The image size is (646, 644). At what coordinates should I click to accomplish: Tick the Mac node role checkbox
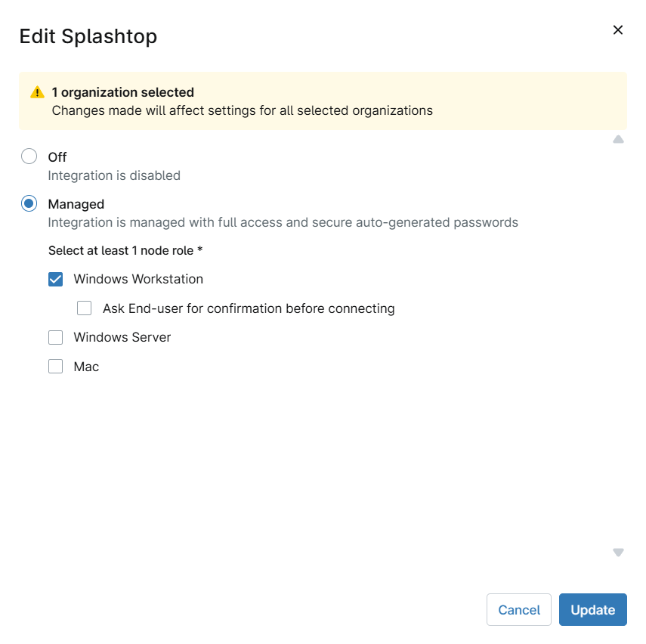(x=55, y=367)
